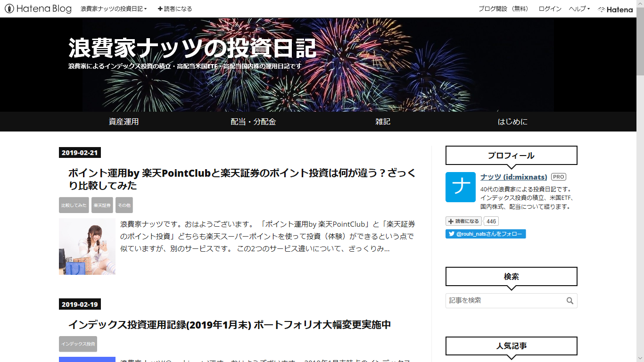
Task: Click the blog title 浪費家ナッツの投資日記 header
Action: pos(192,48)
